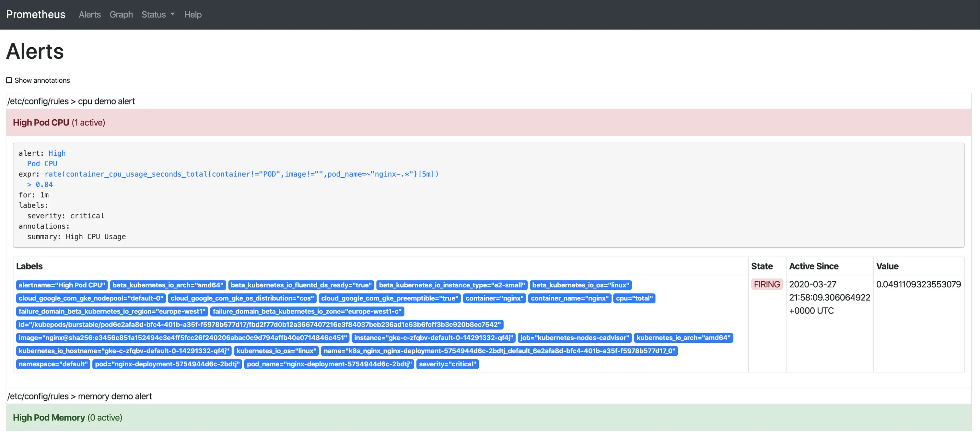Click the kubernetes_io_os="linux" label badge
Screen dimensions: 980x439
(276, 351)
